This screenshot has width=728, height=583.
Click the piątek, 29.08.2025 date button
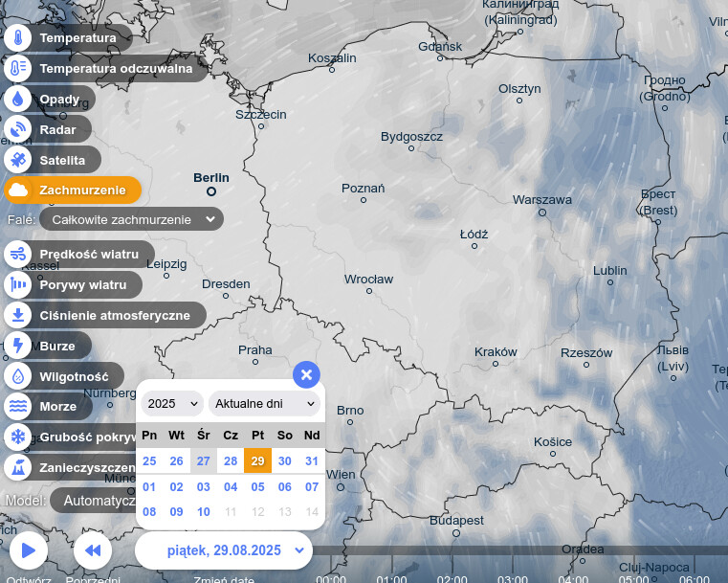pos(224,550)
